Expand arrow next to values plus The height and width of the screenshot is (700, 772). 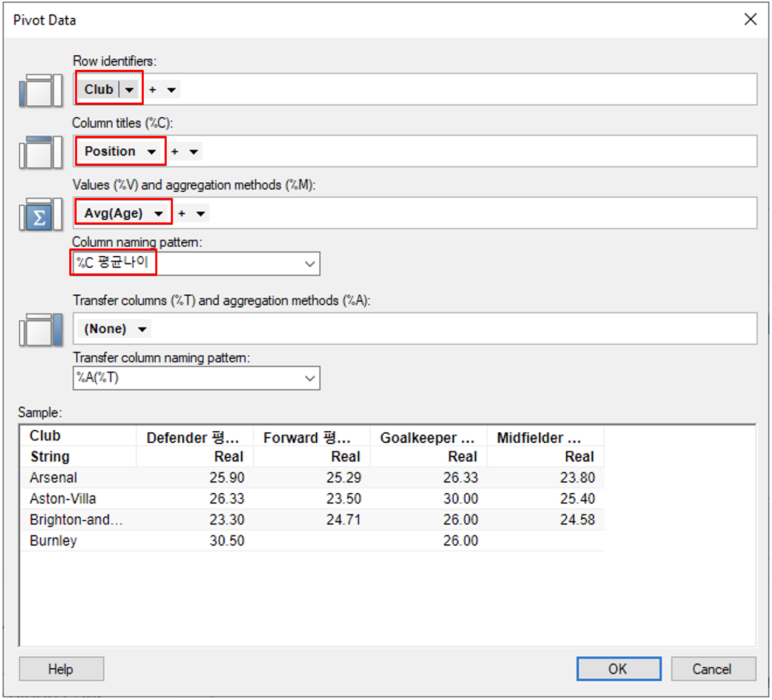coord(201,214)
